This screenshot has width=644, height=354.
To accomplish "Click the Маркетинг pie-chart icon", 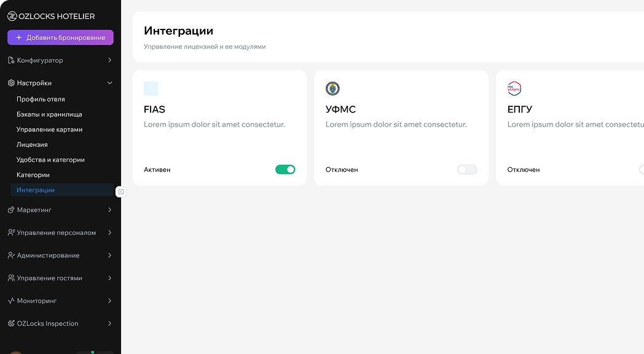I will click(11, 210).
